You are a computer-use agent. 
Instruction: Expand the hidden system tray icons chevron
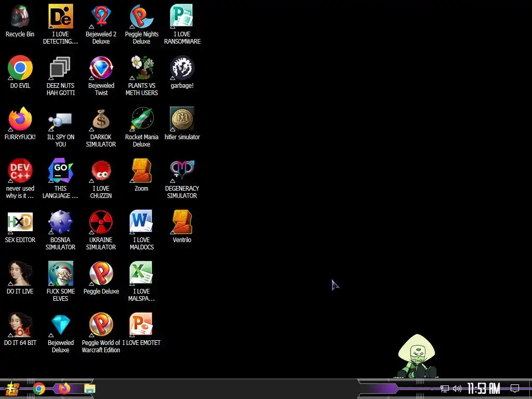(432, 389)
